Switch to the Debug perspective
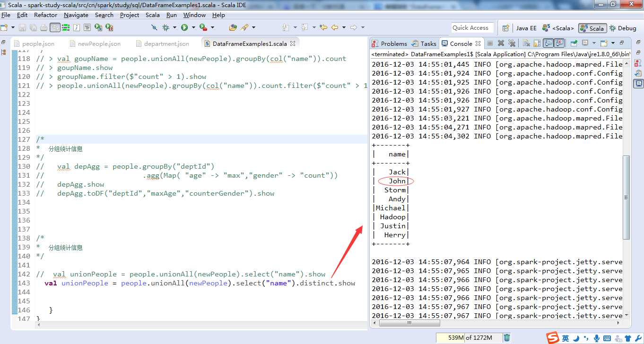Screen dimensions: 644x344 point(623,28)
